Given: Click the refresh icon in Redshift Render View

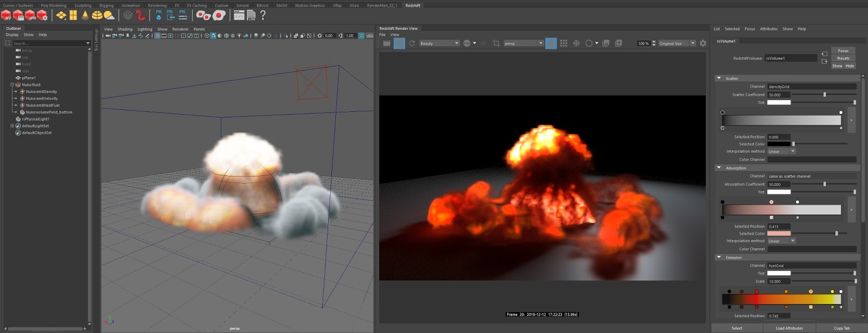Looking at the screenshot, I should [x=412, y=43].
